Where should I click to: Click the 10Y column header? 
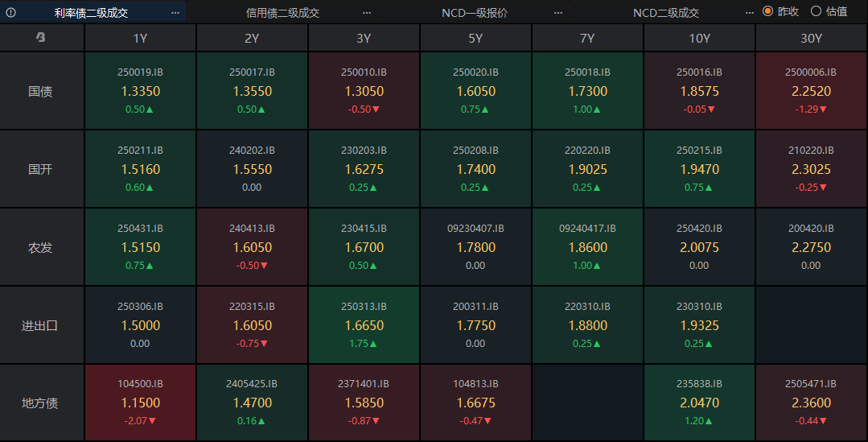(x=699, y=38)
